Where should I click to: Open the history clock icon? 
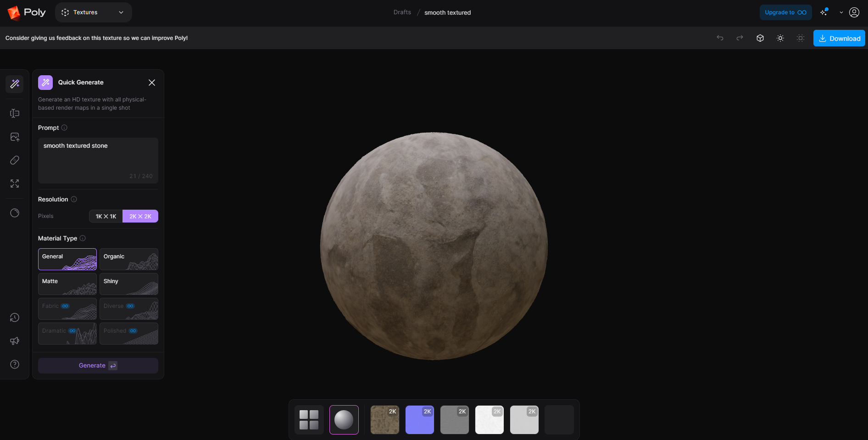(x=15, y=317)
